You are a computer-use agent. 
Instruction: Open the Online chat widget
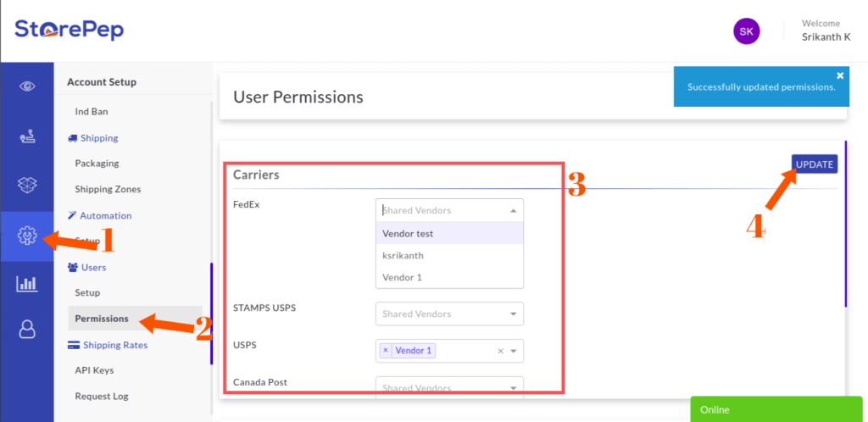click(x=776, y=409)
